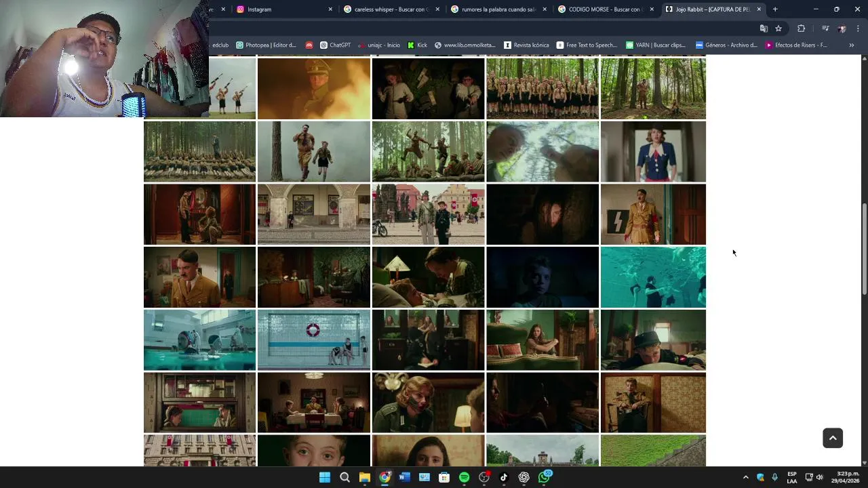Open thumbnail of woman in navy sailor outfit

pos(653,152)
